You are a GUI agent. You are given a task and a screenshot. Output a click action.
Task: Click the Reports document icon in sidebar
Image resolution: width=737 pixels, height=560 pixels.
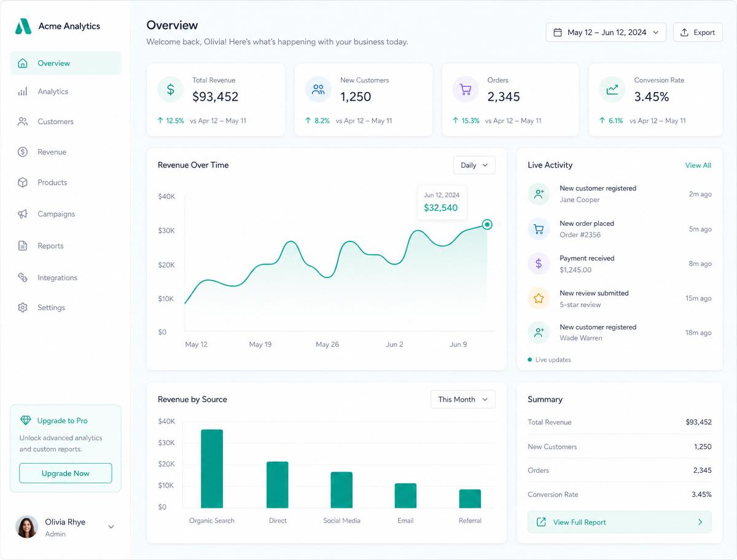pos(23,246)
